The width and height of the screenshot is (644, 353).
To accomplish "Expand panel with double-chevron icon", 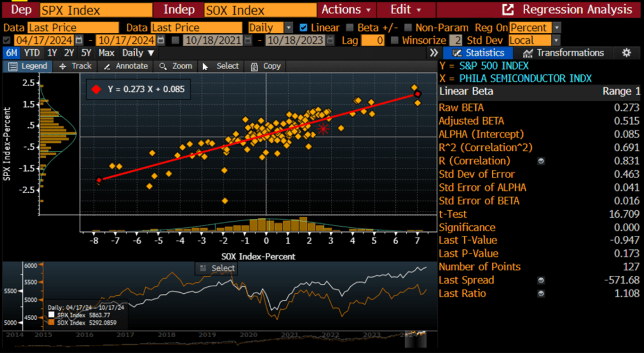I will pos(434,53).
